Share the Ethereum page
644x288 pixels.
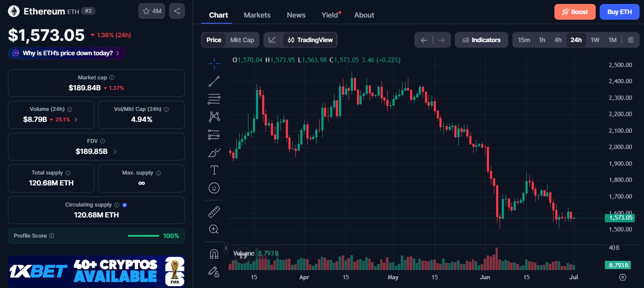click(x=177, y=11)
